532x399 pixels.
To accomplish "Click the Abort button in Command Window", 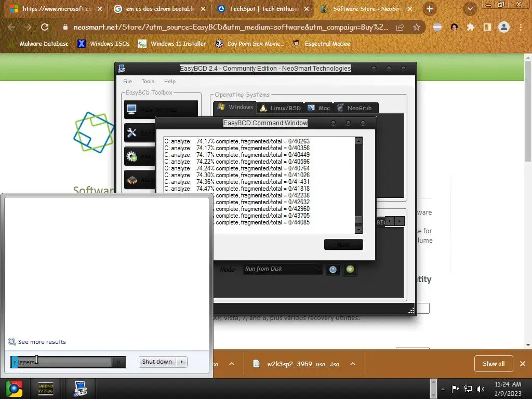I will (343, 244).
